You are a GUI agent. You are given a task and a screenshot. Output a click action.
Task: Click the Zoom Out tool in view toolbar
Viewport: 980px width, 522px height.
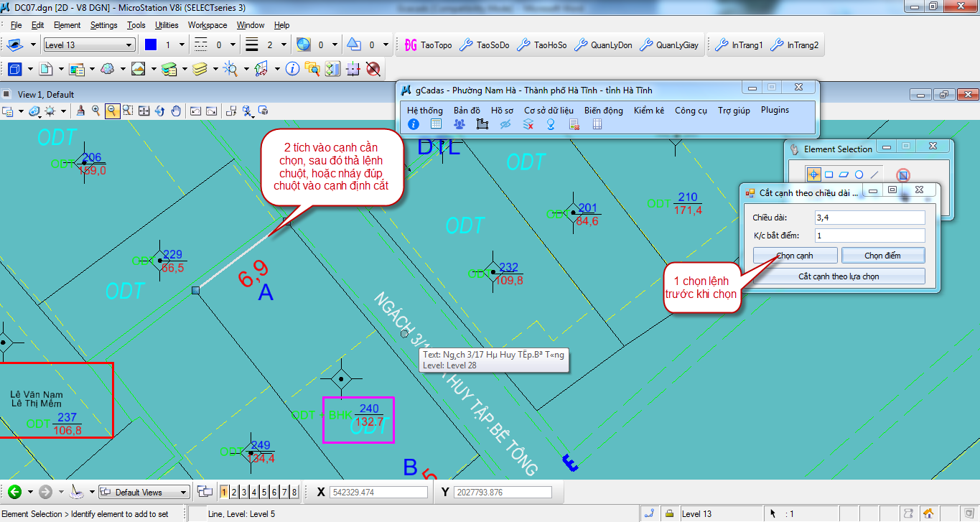click(x=113, y=111)
